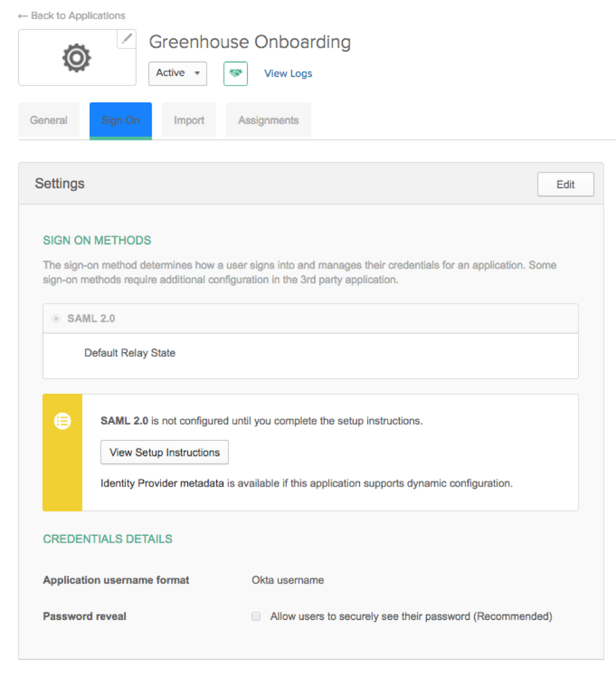Open the Identity Provider metadata link
Image resolution: width=616 pixels, height=677 pixels.
pyautogui.click(x=162, y=483)
